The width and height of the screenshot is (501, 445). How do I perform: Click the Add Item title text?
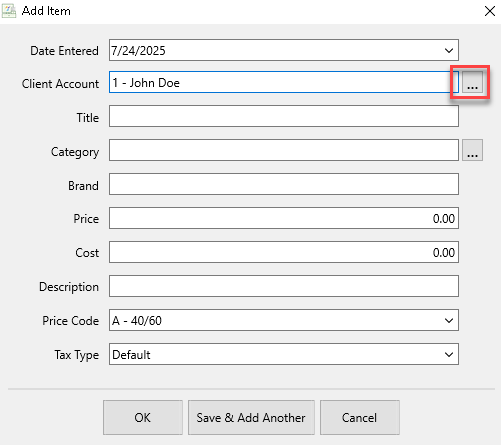pyautogui.click(x=46, y=11)
